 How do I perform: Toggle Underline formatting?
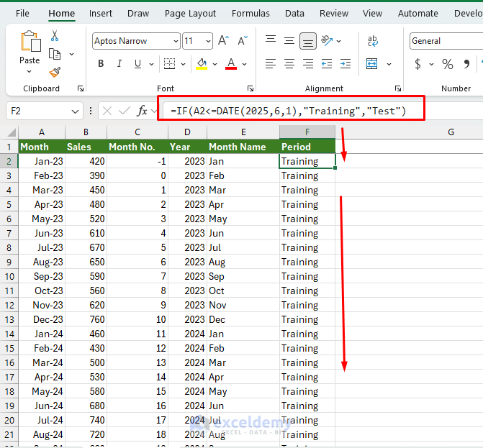point(137,64)
